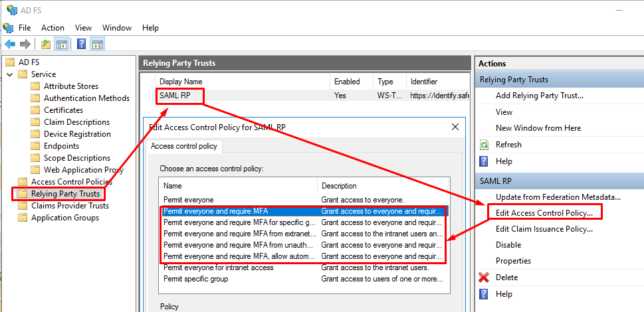Toggle the Show/Hide Console Tree toolbar icon
Viewport: 644px width, 312px height.
click(x=62, y=44)
